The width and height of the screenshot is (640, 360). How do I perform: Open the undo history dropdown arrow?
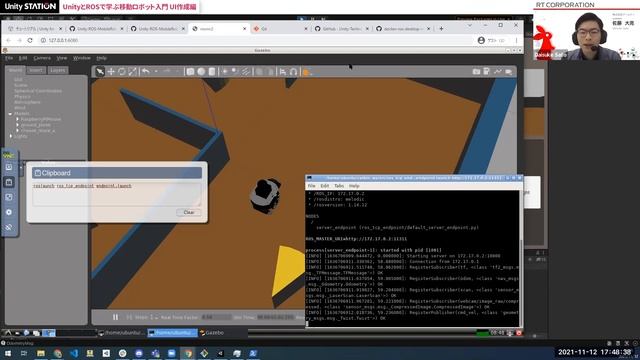156,72
